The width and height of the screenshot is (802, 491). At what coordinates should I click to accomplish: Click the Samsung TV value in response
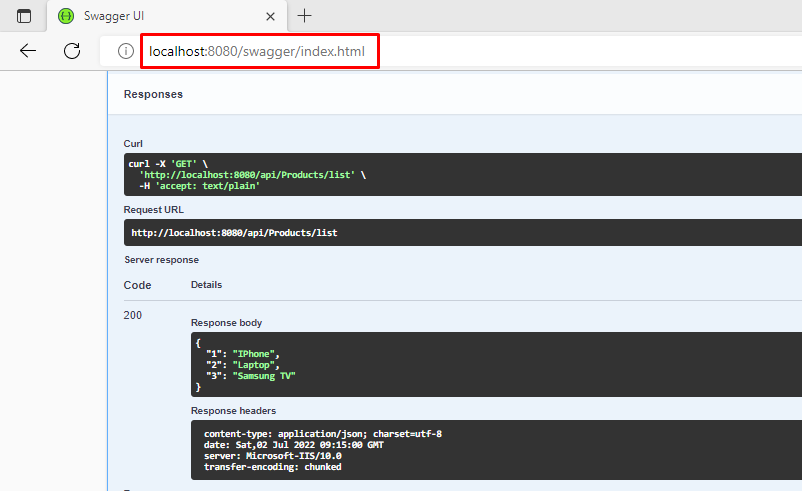(264, 376)
